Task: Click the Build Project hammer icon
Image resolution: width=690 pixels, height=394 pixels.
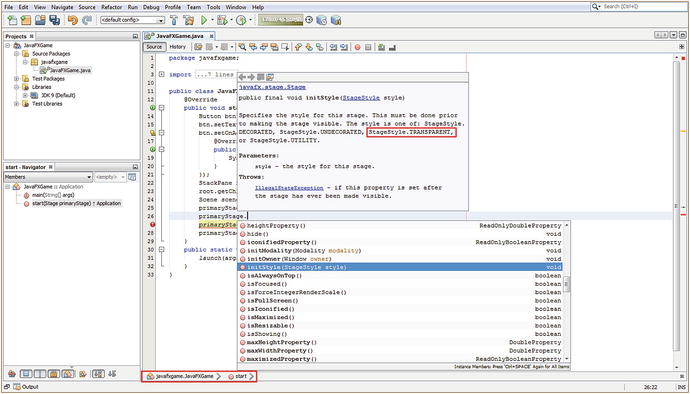Action: click(174, 20)
